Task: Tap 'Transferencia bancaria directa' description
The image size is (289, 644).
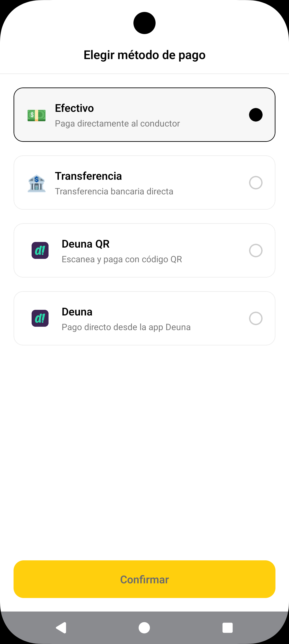Action: [x=114, y=191]
